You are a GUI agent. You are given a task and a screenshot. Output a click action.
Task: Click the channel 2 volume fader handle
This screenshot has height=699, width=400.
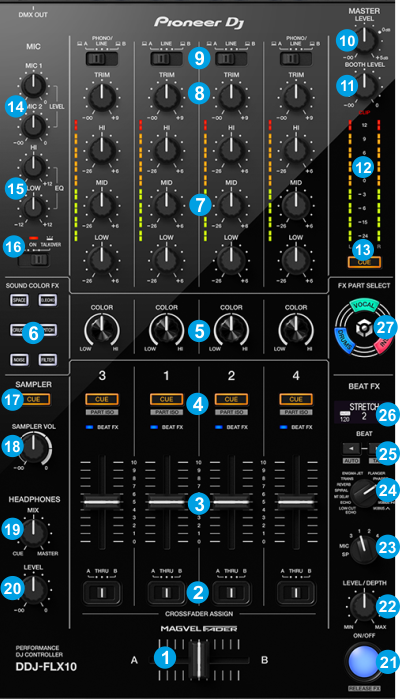[x=231, y=502]
